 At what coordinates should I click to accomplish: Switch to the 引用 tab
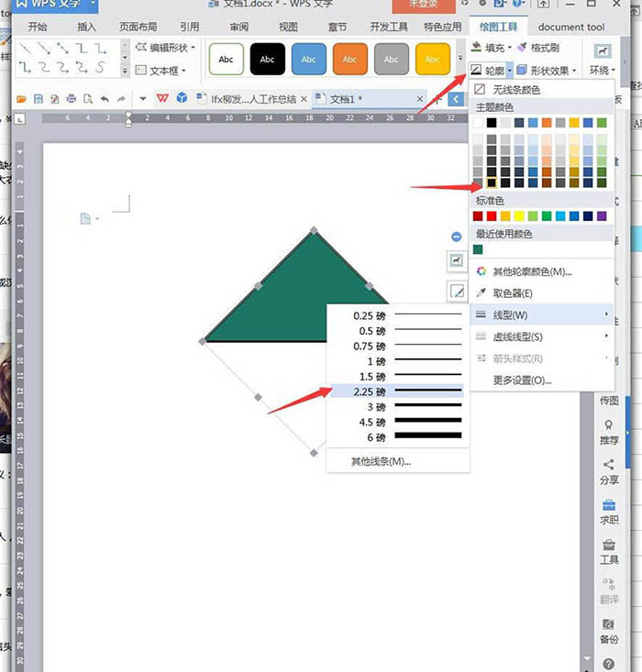190,27
